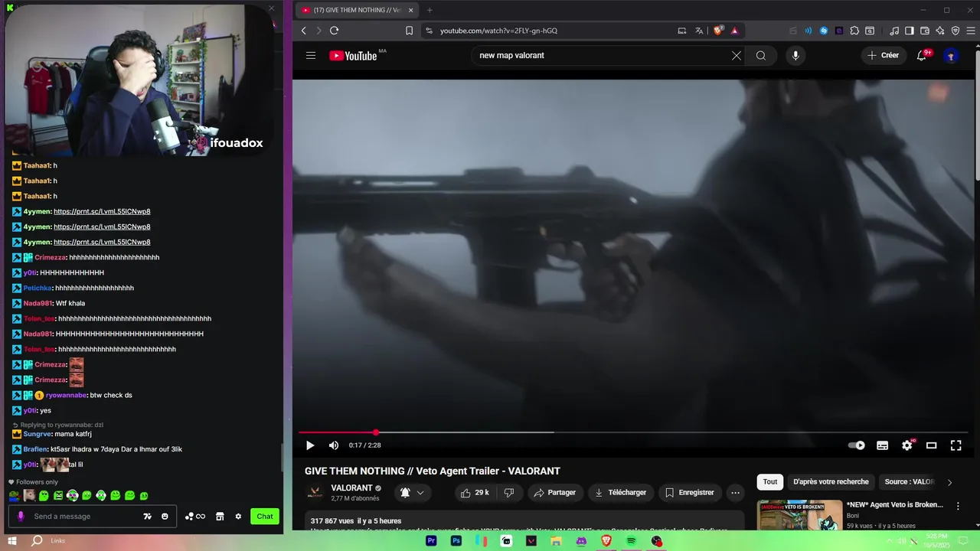This screenshot has height=551, width=980.
Task: Select D'après votre recherche chip
Action: (x=831, y=482)
